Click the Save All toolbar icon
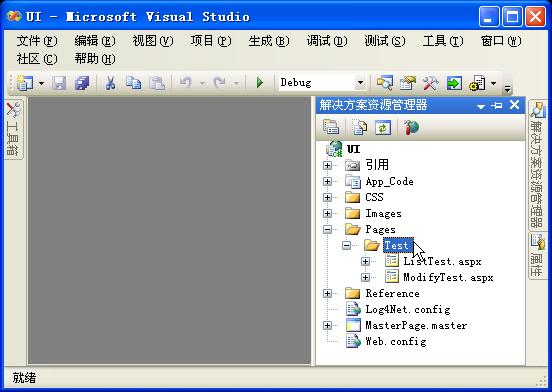This screenshot has width=552, height=392. coord(82,83)
